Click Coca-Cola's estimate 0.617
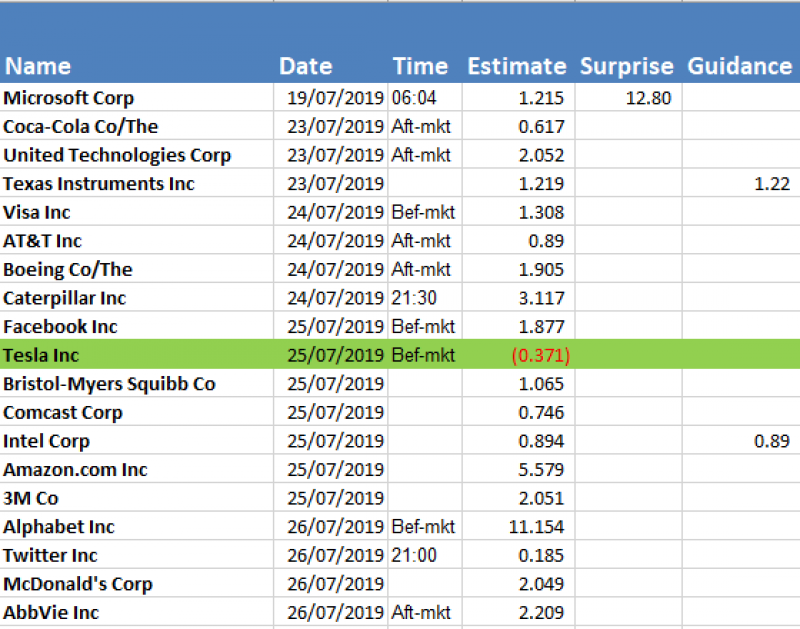 (541, 126)
